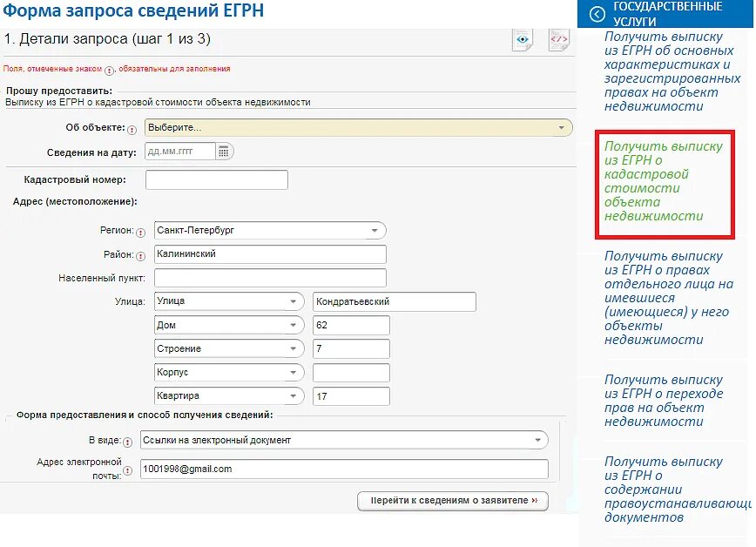Click the Государственные услуги header
756x547 pixels.
coord(665,14)
